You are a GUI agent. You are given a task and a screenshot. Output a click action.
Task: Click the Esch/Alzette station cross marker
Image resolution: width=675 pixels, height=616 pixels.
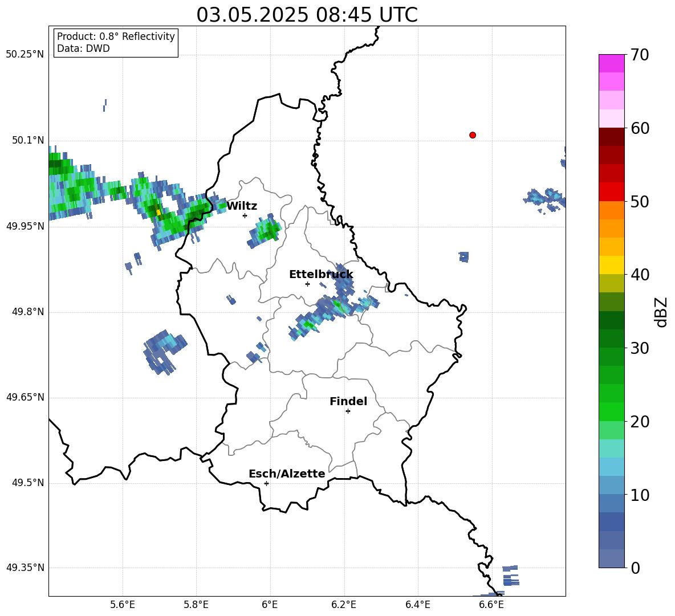266,483
